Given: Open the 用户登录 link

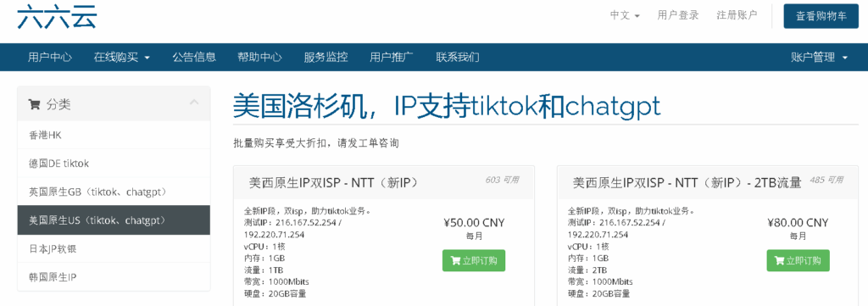Looking at the screenshot, I should [678, 15].
